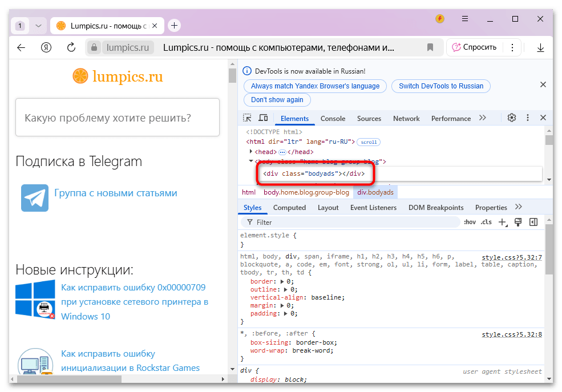This screenshot has height=392, width=562.
Task: Click the style rendering brush icon
Action: point(518,222)
